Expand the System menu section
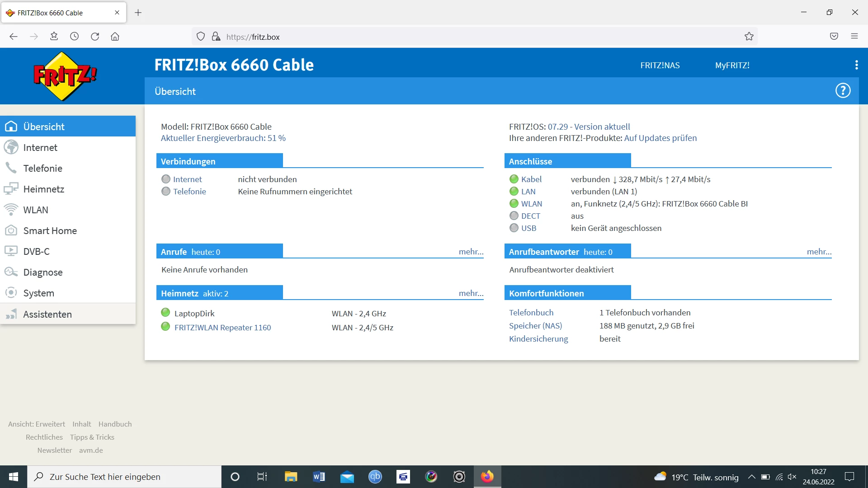The width and height of the screenshot is (868, 488). [39, 293]
